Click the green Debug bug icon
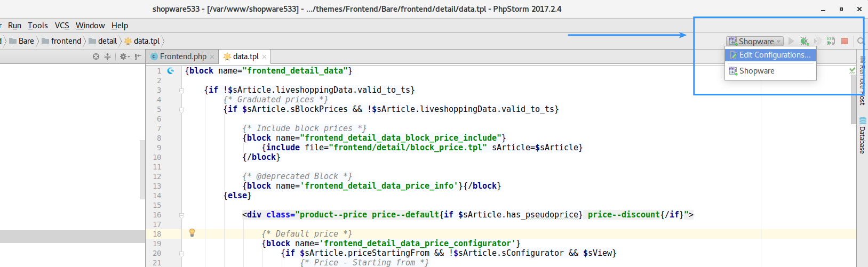 tap(805, 41)
